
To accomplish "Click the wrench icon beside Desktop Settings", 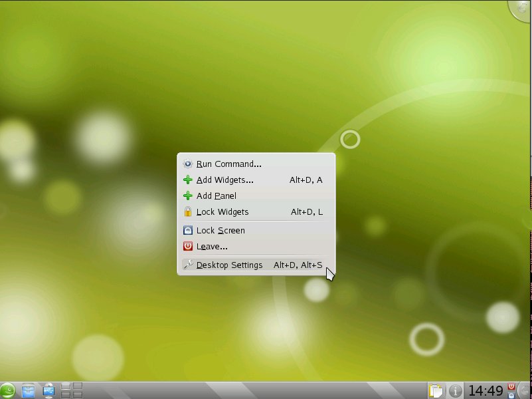I will [x=189, y=265].
